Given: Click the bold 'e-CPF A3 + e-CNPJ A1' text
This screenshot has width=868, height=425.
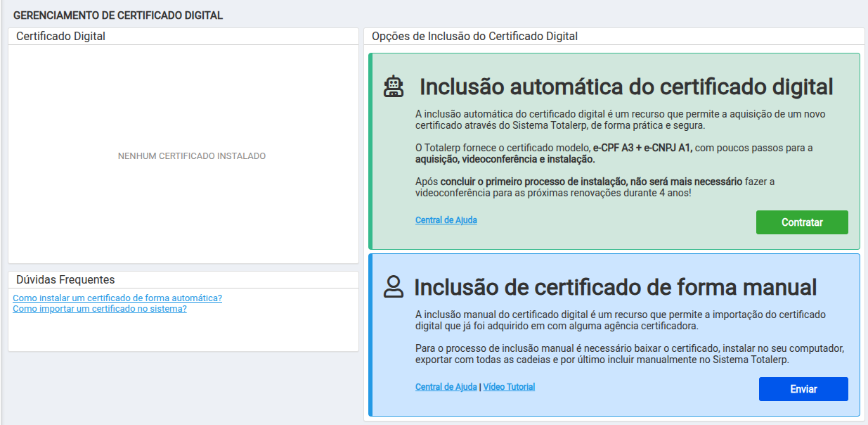Looking at the screenshot, I should click(643, 148).
